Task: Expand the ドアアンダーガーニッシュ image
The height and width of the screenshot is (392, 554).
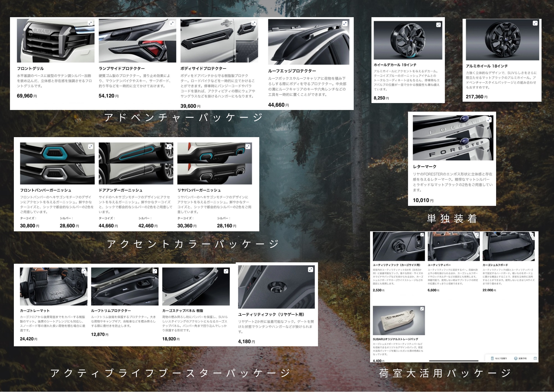Action: point(169,147)
